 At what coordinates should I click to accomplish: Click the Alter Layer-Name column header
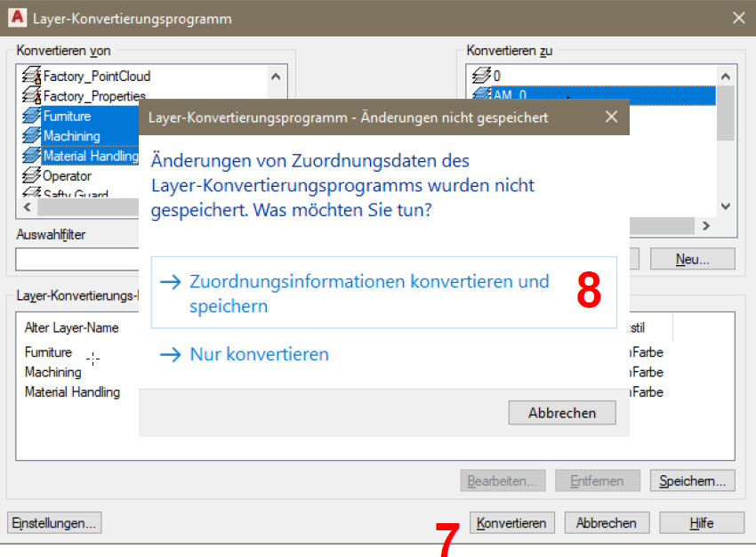coord(72,328)
